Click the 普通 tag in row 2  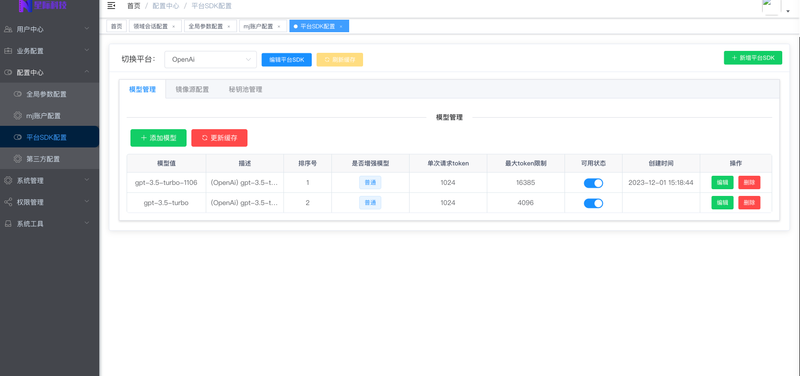point(370,203)
